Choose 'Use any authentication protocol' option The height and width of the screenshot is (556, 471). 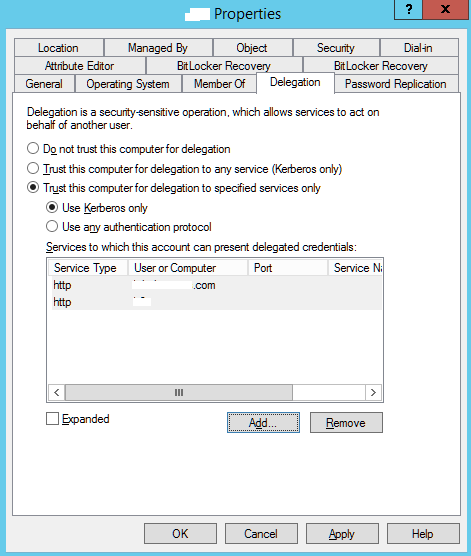pos(52,226)
